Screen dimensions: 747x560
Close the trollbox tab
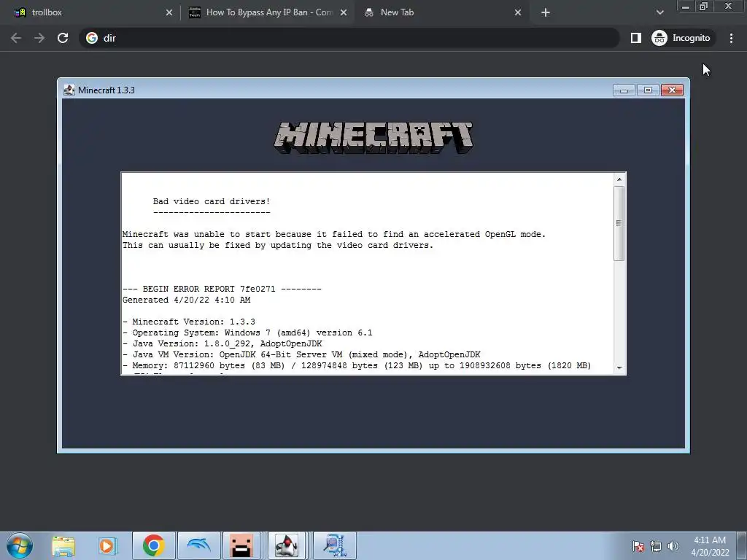pos(169,13)
